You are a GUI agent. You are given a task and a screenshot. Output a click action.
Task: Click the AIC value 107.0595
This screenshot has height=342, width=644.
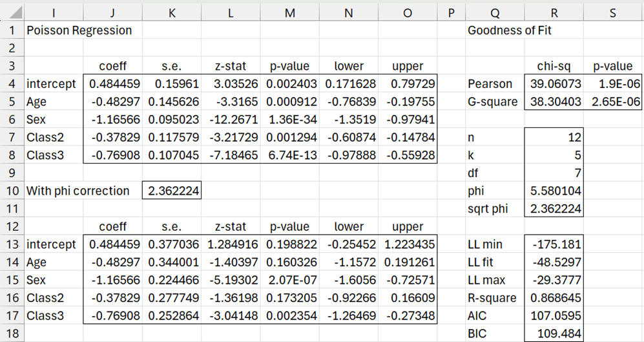554,316
